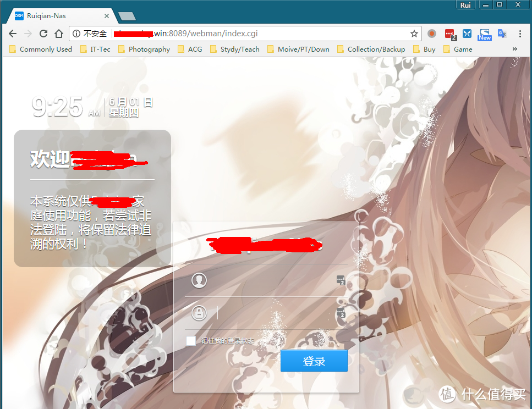The image size is (532, 409).
Task: Maximize the browser window
Action: 500,5
